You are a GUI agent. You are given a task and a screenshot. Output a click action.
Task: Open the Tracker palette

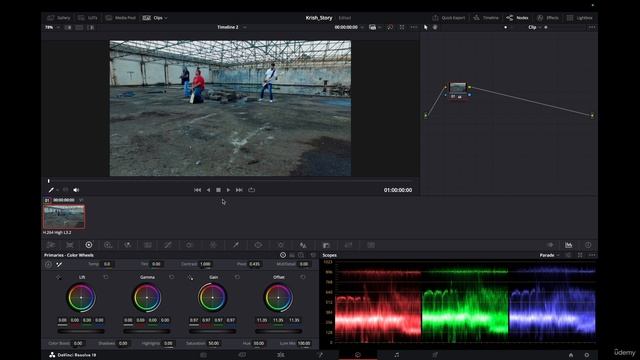pos(281,245)
